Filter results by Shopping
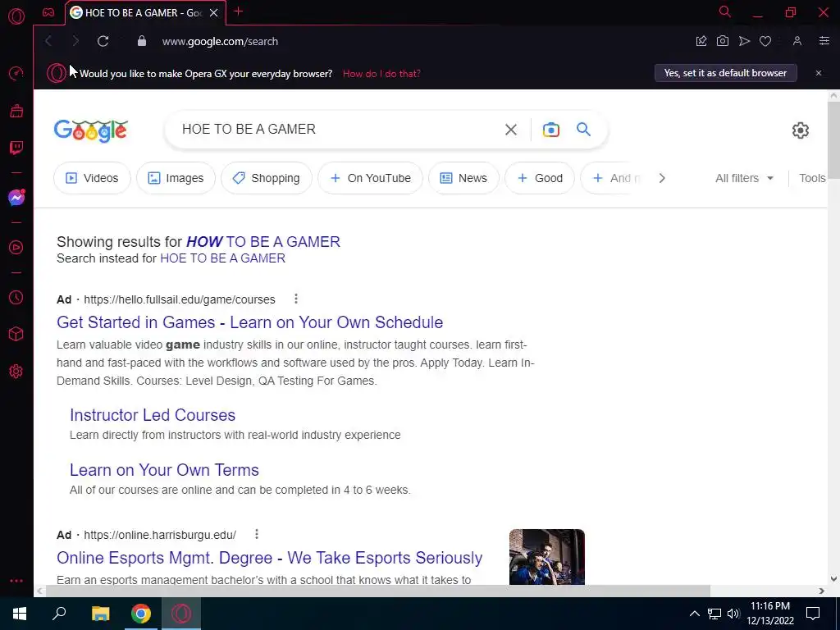Screen dimensions: 840x630 tap(267, 178)
